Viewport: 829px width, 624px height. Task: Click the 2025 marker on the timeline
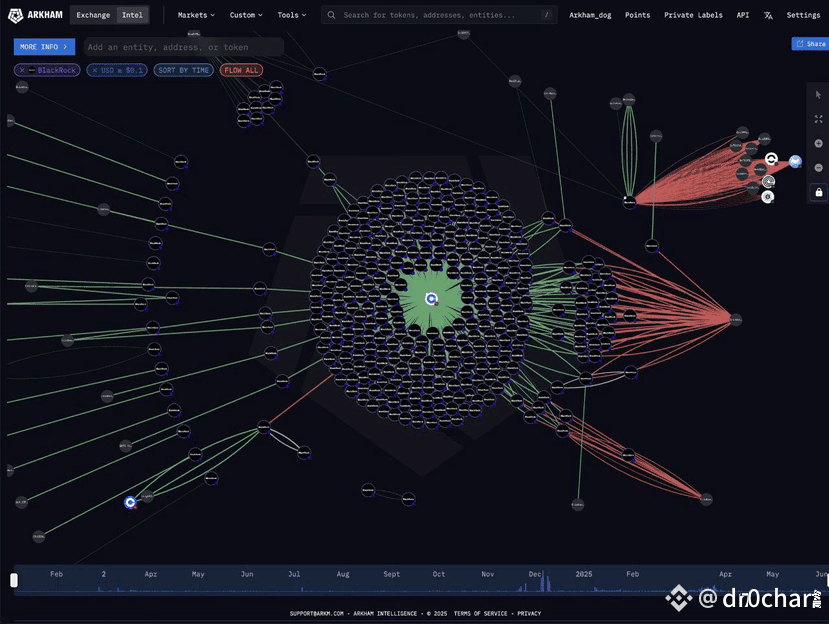pos(584,574)
